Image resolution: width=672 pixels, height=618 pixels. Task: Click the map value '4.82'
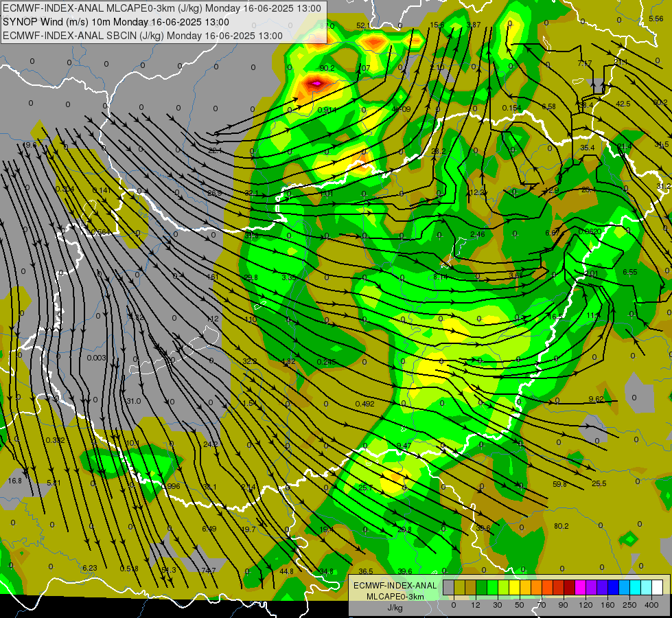point(288,361)
